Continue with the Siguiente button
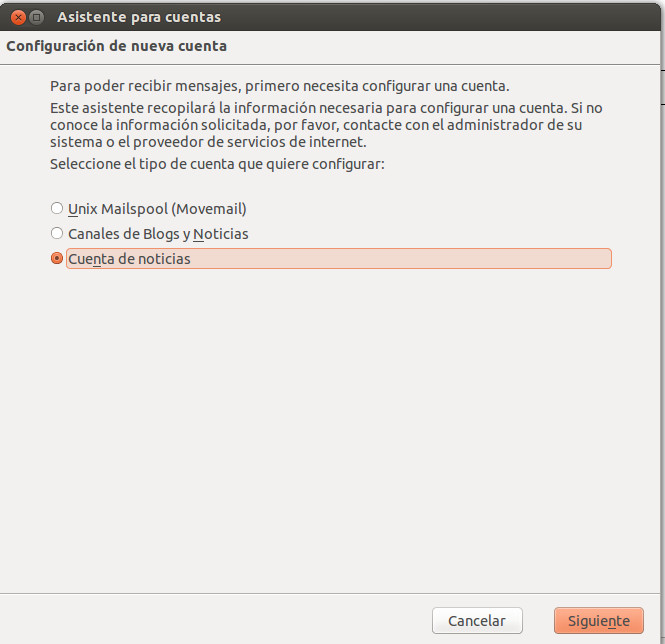This screenshot has width=665, height=644. click(598, 621)
